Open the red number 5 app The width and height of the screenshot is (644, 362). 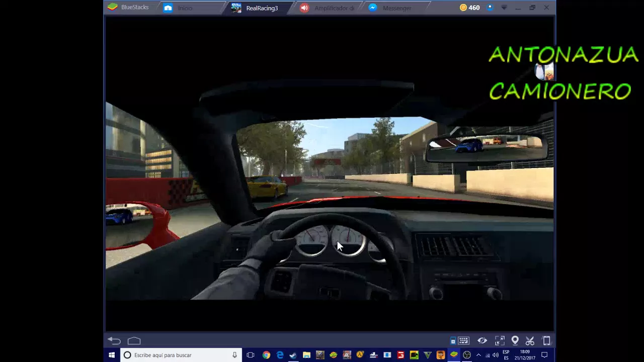tap(400, 355)
